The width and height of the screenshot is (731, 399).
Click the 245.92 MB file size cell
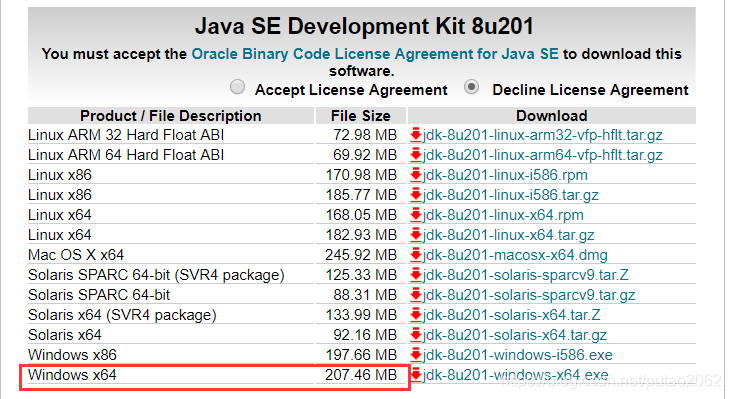click(361, 255)
